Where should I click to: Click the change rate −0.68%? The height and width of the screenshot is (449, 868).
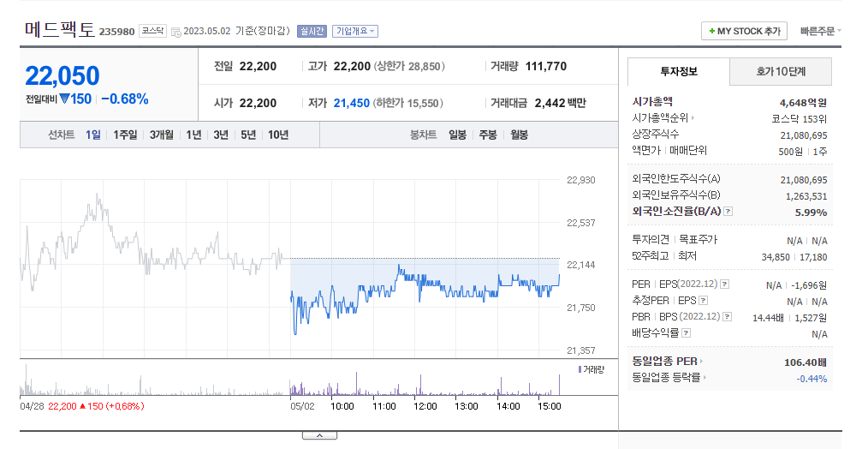[x=125, y=99]
